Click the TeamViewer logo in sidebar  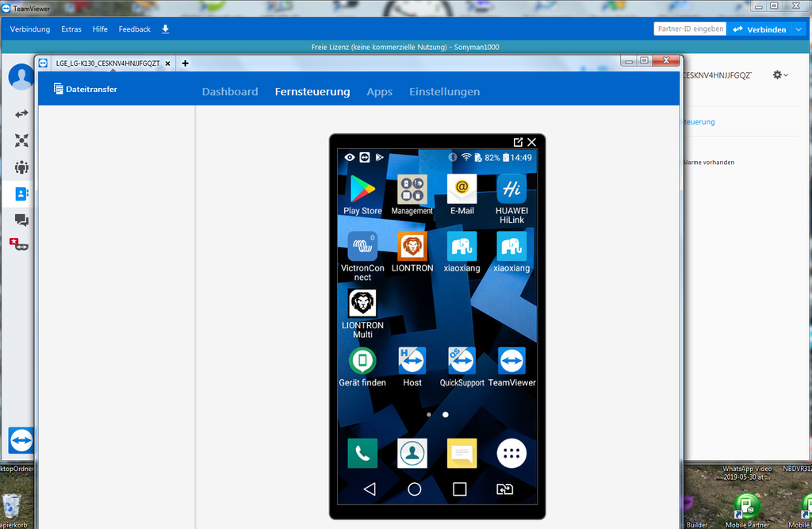21,440
